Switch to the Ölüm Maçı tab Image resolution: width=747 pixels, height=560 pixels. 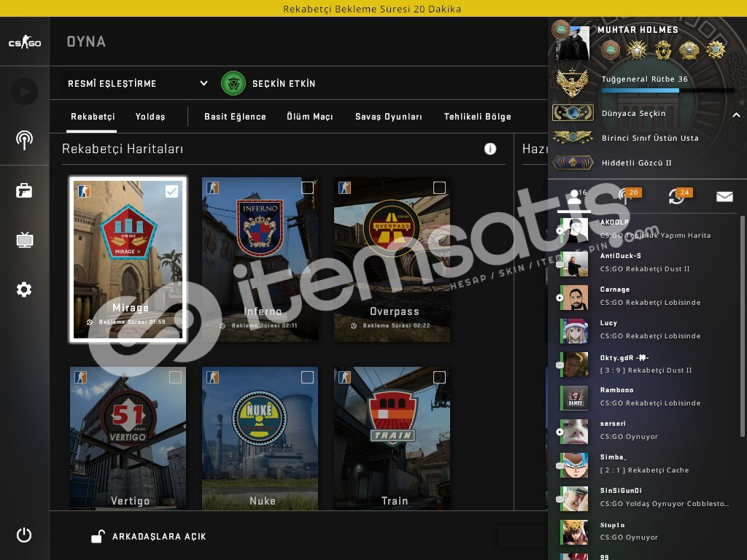pyautogui.click(x=309, y=117)
